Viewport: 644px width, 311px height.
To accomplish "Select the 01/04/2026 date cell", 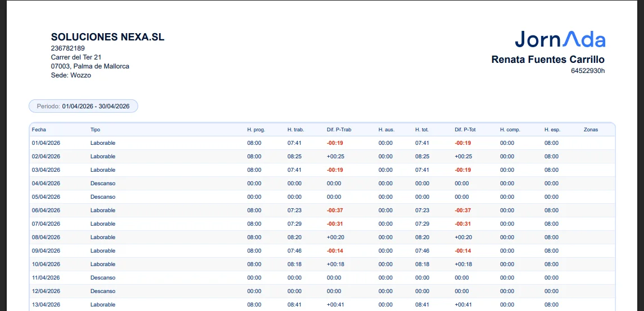I will pyautogui.click(x=46, y=143).
